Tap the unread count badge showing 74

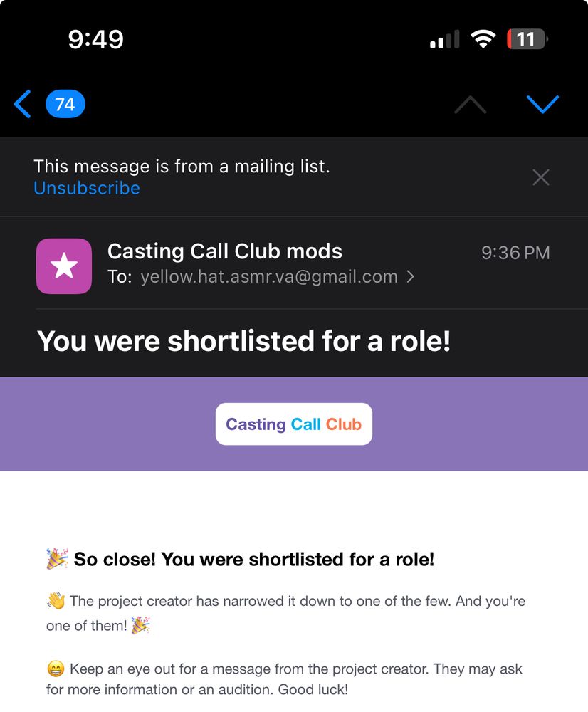[x=65, y=105]
